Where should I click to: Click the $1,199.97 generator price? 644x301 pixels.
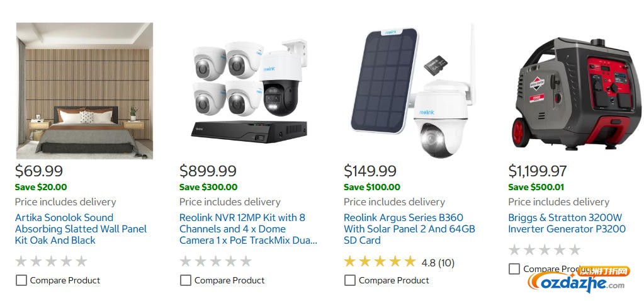point(538,171)
